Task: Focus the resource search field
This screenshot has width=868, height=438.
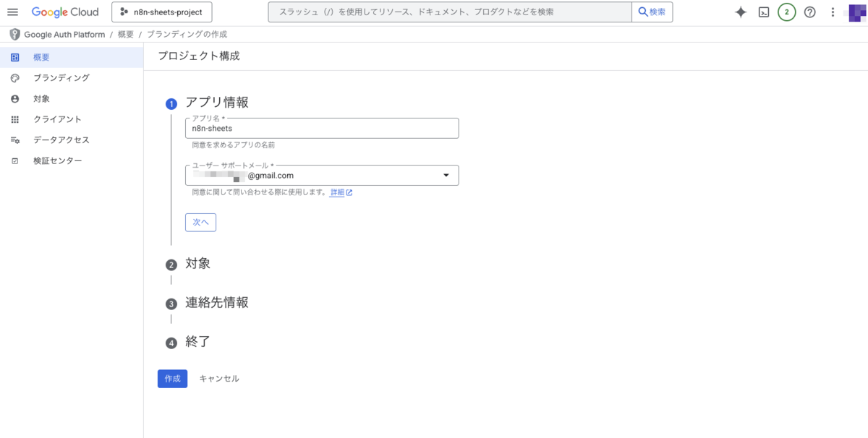Action: (x=449, y=12)
